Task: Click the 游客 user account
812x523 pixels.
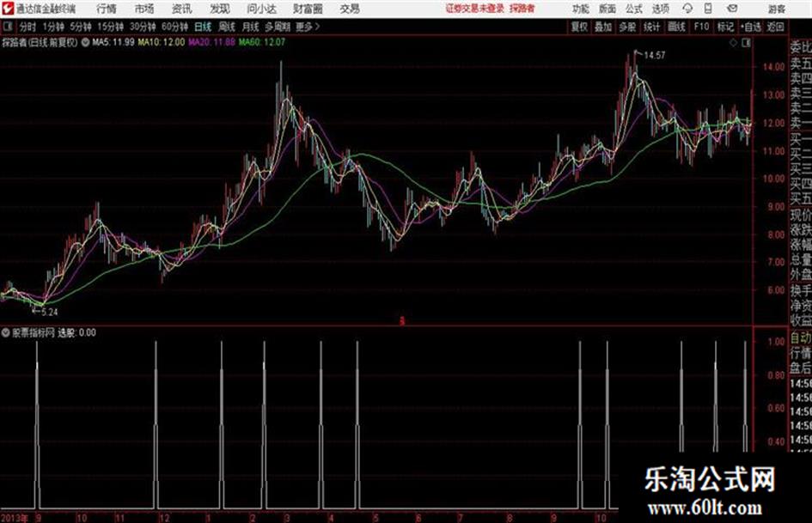Action: tap(777, 9)
